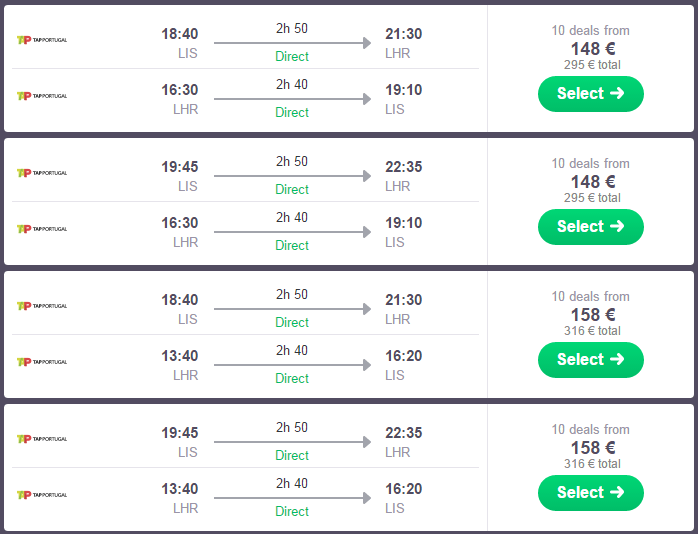Image resolution: width=698 pixels, height=534 pixels.
Task: Click the 148 € price on the 18:40 departure deal
Action: [592, 48]
